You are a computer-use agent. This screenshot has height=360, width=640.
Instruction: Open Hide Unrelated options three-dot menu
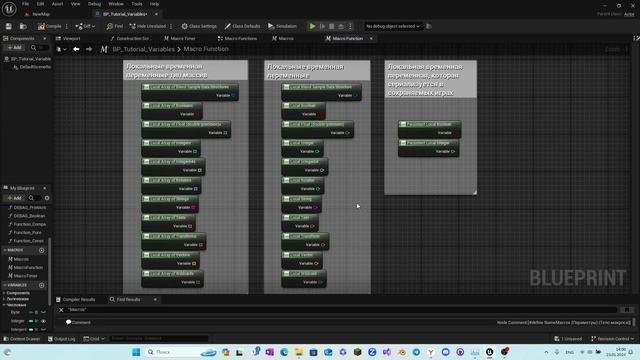coord(171,26)
